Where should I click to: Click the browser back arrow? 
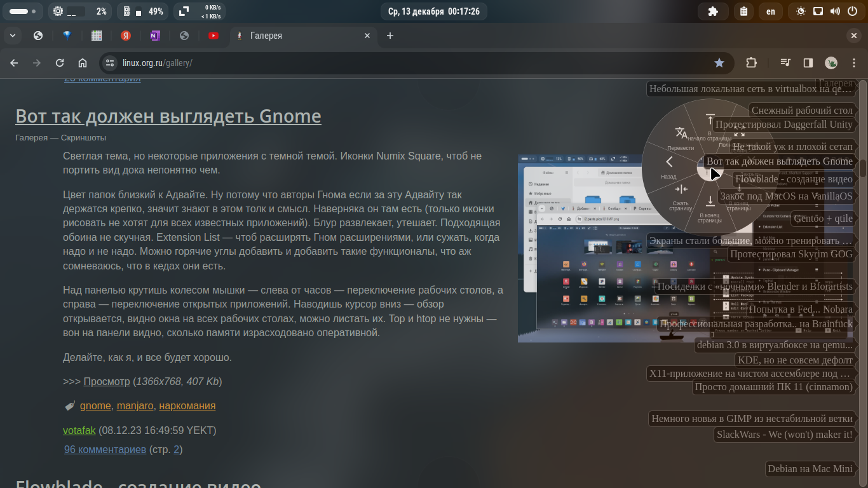14,63
